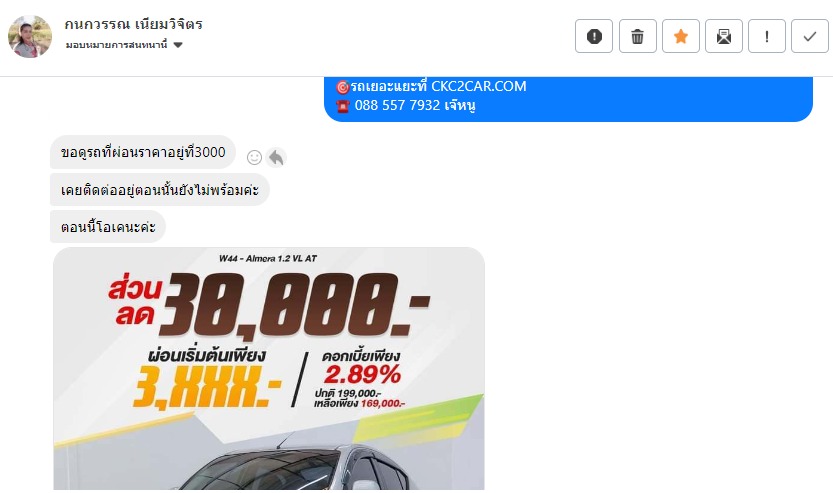Open the customer's profile picture

(x=30, y=36)
